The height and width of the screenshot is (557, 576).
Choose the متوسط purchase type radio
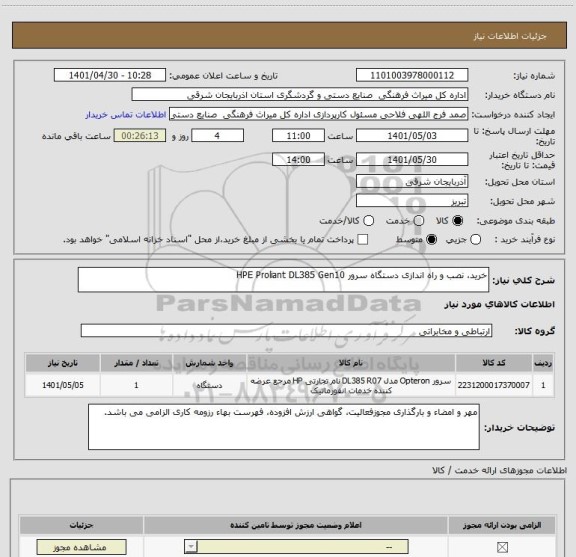pos(431,240)
